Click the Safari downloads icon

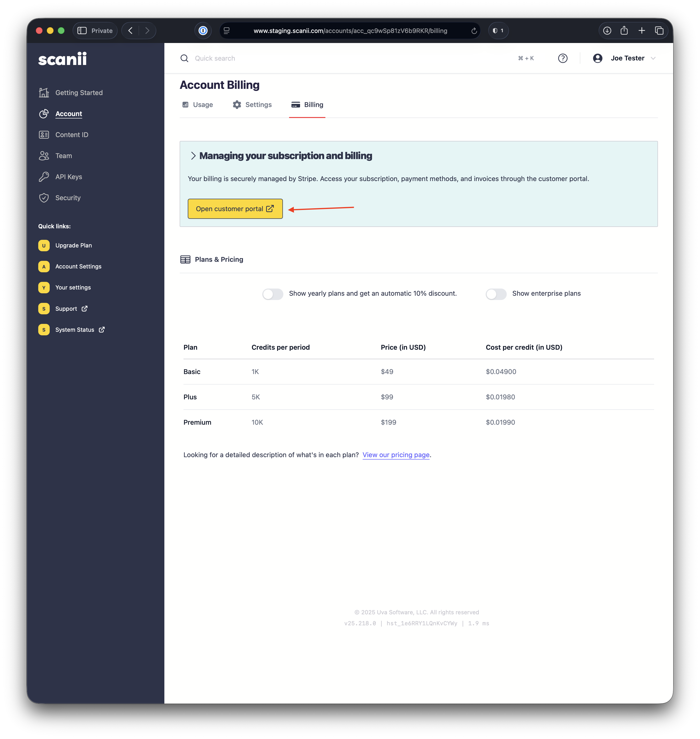click(x=607, y=31)
